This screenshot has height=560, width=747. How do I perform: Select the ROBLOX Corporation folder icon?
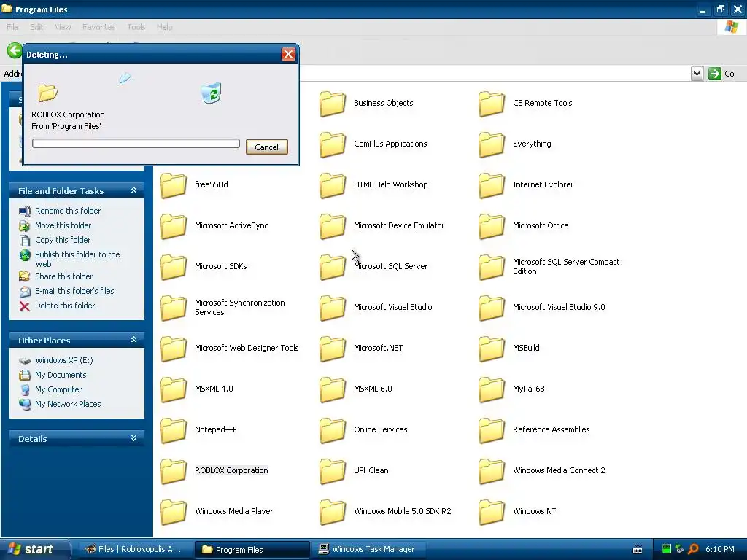(x=174, y=471)
